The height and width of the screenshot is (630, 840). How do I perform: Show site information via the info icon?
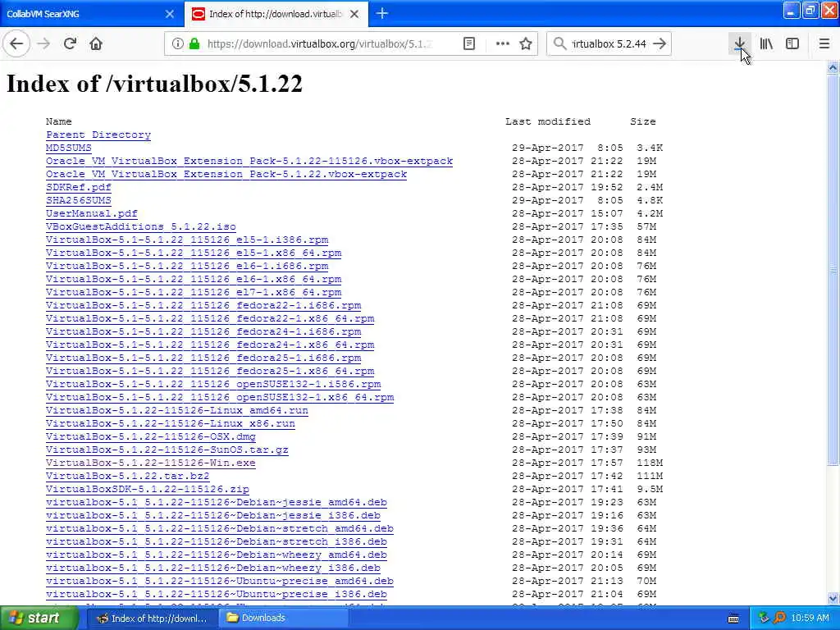177,44
